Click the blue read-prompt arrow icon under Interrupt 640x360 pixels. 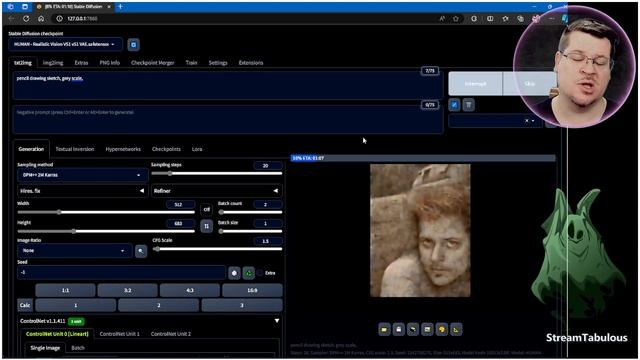(454, 105)
